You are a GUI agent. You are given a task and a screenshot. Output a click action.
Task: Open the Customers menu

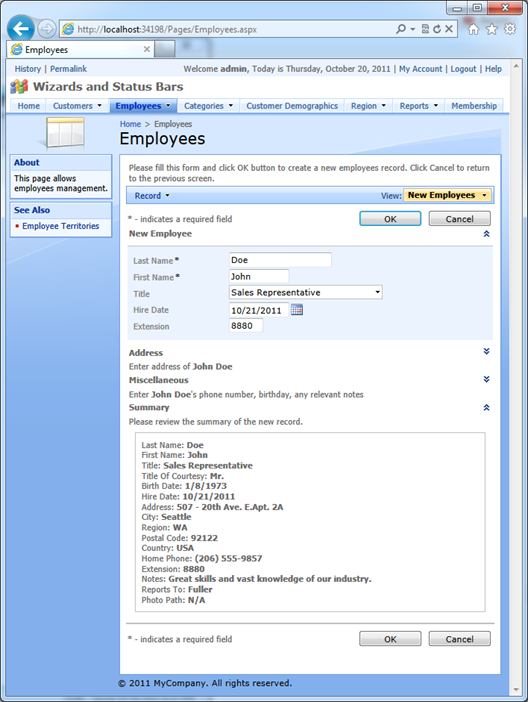[77, 106]
